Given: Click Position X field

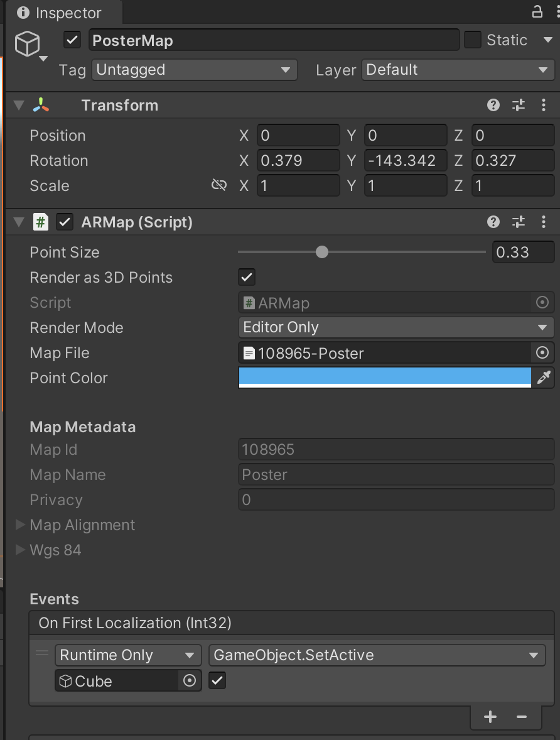Looking at the screenshot, I should (298, 136).
